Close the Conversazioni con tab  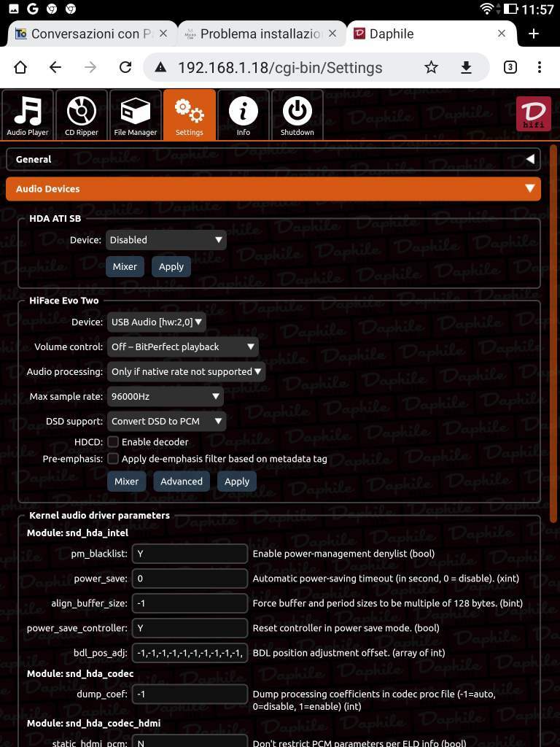pos(163,34)
